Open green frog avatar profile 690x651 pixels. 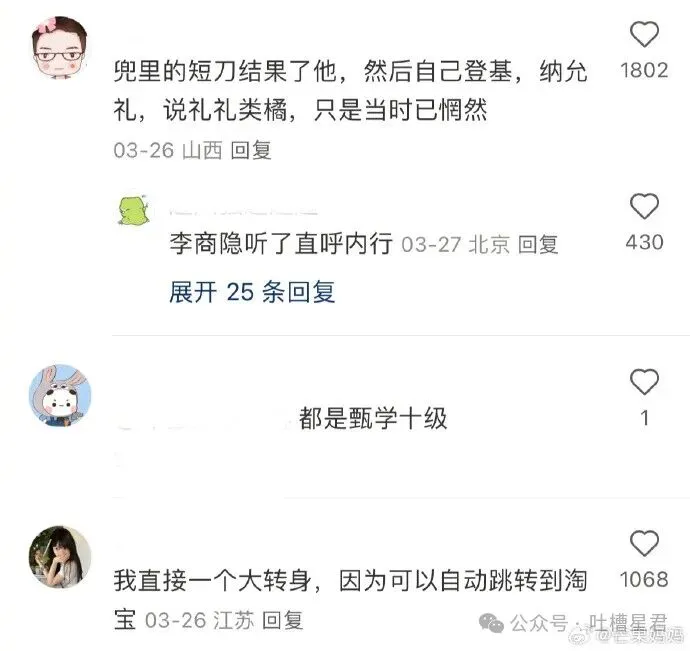(134, 210)
